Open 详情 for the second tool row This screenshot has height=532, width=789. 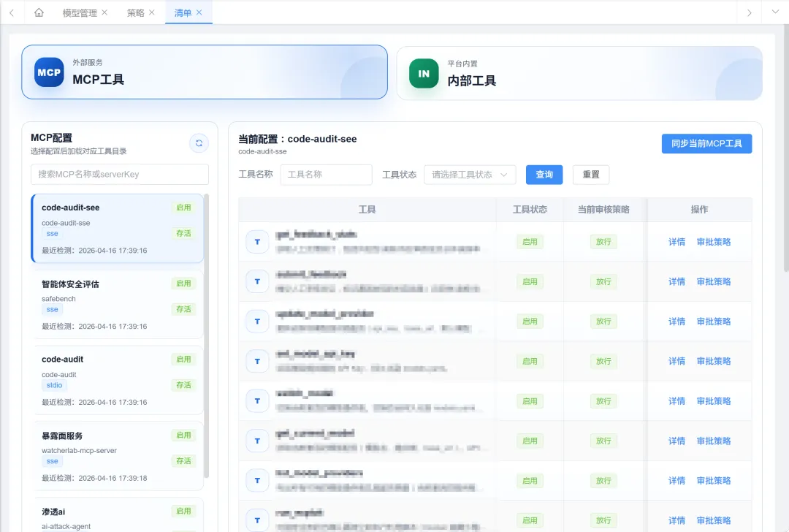(676, 282)
